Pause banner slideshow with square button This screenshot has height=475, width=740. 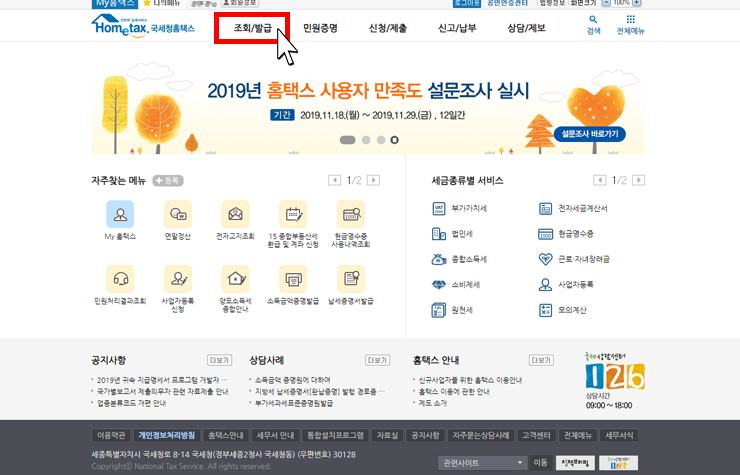tap(395, 140)
